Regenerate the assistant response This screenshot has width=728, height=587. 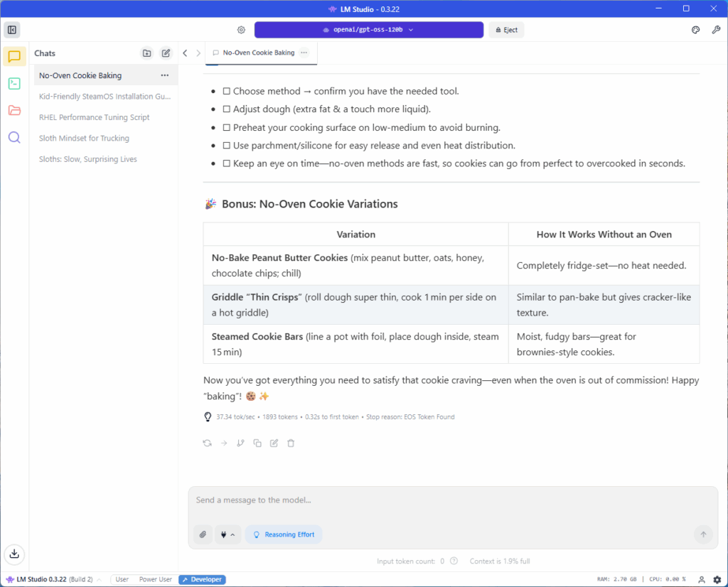tap(207, 443)
